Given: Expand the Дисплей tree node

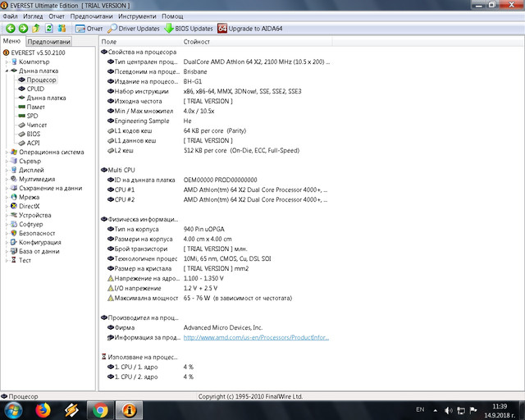Looking at the screenshot, I should click(7, 170).
